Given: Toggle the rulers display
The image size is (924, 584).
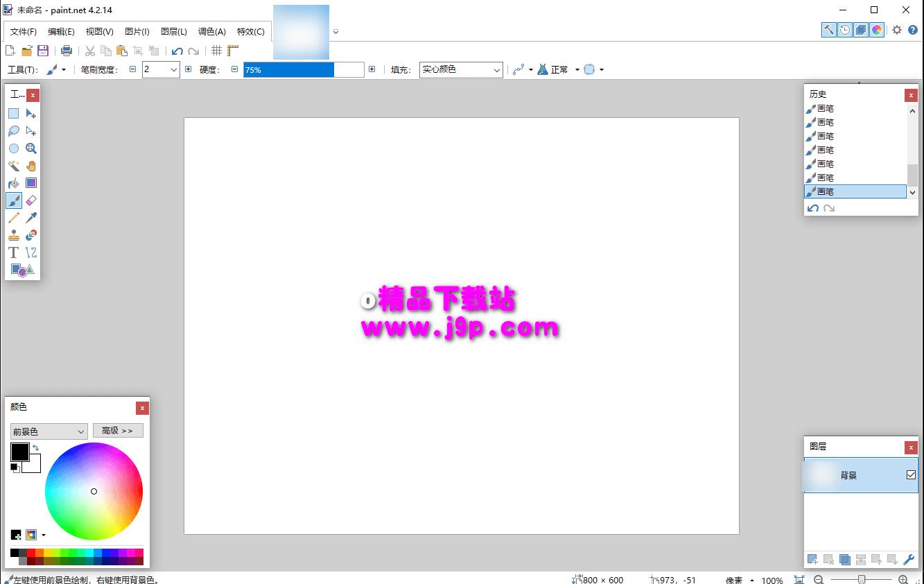Looking at the screenshot, I should (233, 51).
